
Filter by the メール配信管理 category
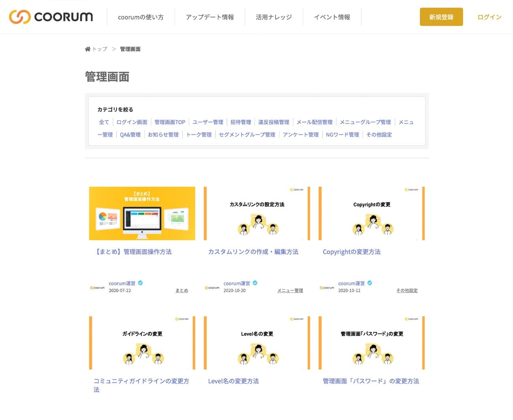coord(314,122)
